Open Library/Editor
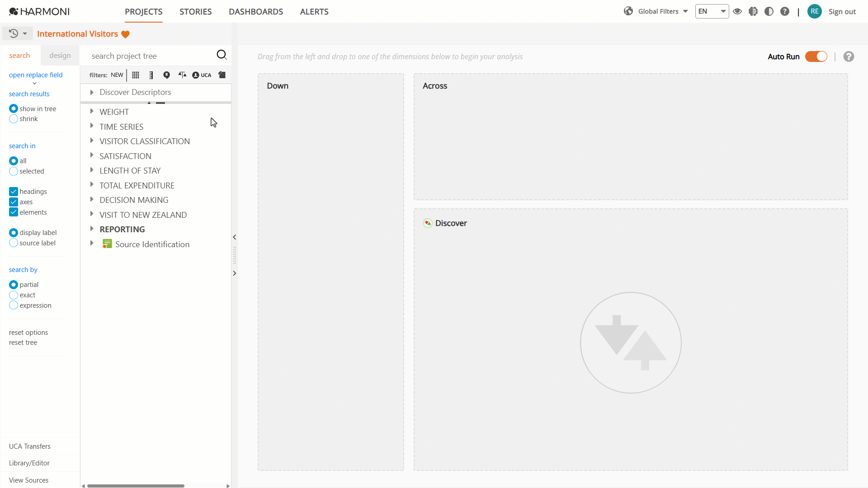Screen dimensions: 868x488 tap(29, 463)
